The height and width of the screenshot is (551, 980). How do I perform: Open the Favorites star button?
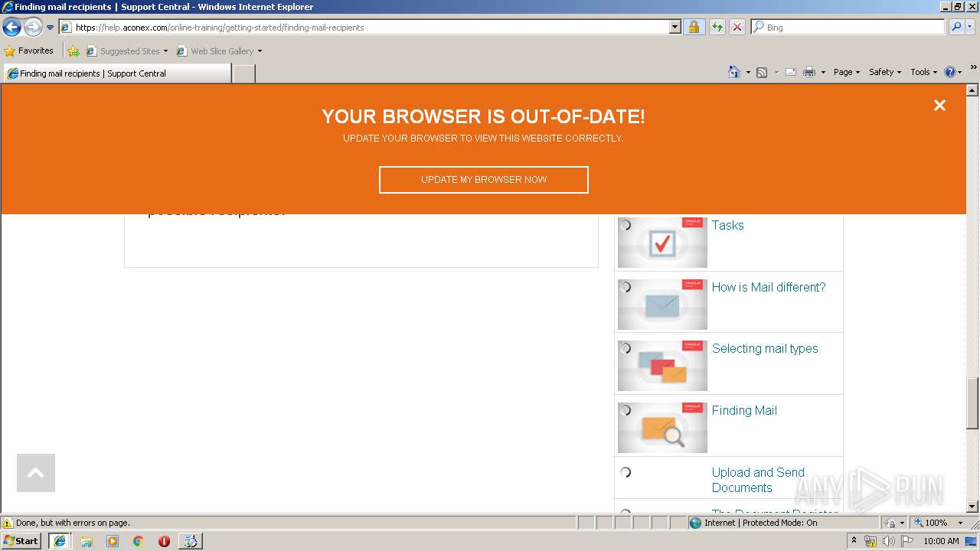coord(28,51)
